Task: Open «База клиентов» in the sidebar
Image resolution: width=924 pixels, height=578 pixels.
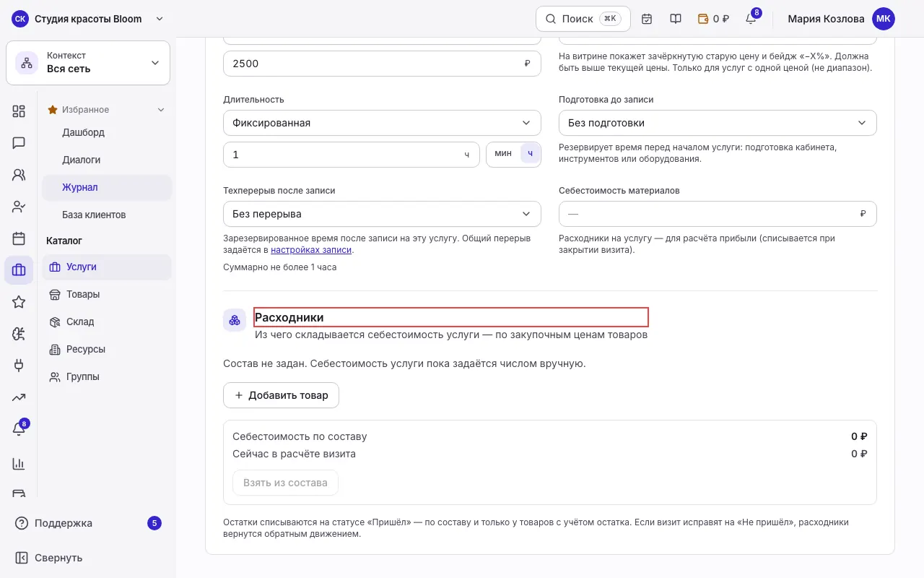Action: point(107,215)
